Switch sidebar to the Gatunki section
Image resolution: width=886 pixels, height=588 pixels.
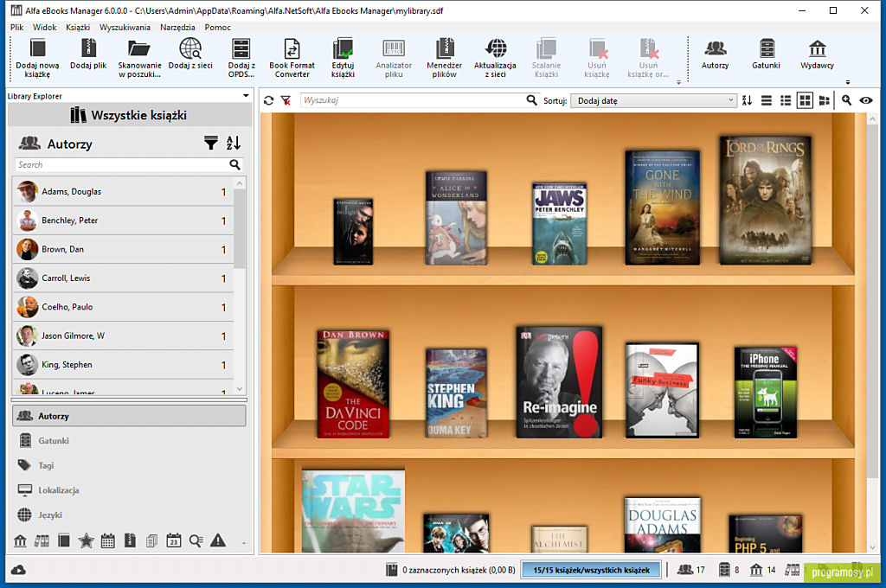pyautogui.click(x=129, y=441)
